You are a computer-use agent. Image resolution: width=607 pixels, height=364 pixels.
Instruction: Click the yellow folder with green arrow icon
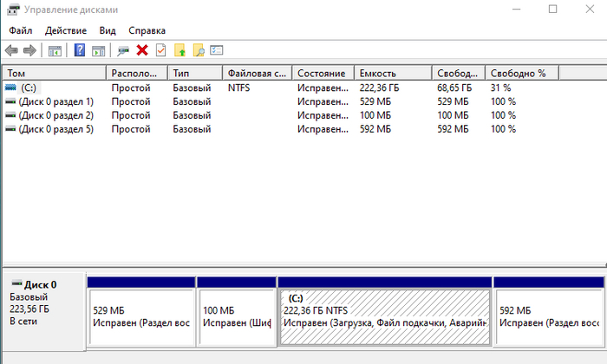[179, 50]
